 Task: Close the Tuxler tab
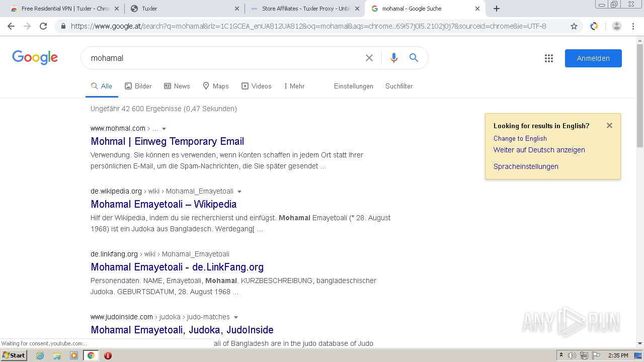(237, 9)
